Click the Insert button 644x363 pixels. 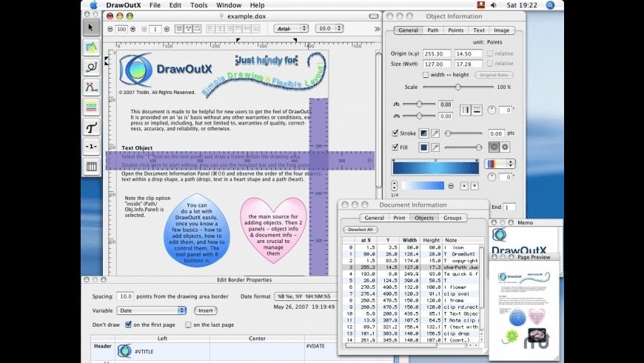[x=205, y=310]
